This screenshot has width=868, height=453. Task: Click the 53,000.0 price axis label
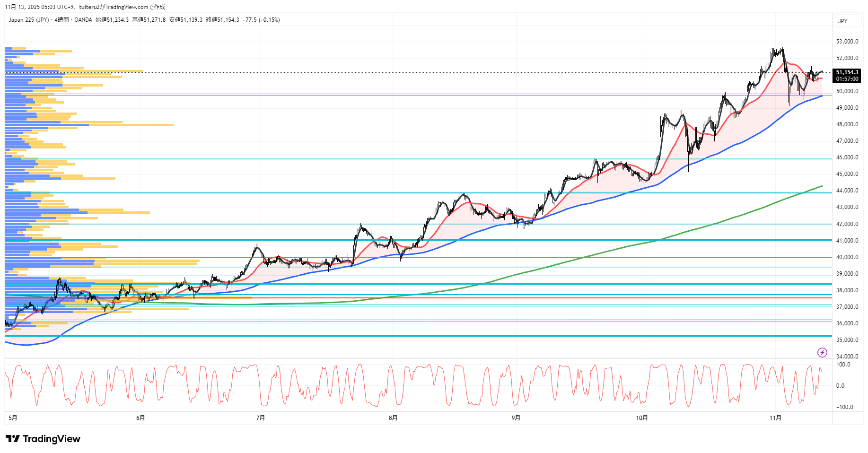(847, 42)
